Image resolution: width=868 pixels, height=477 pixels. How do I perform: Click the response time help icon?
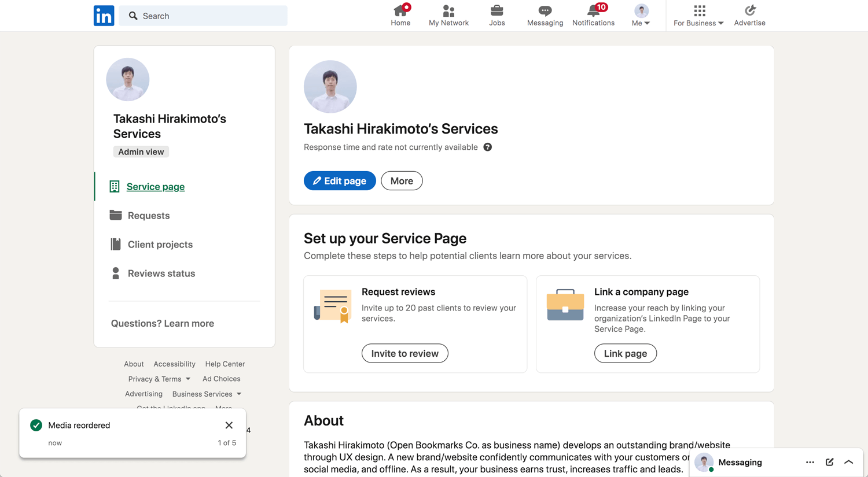488,147
